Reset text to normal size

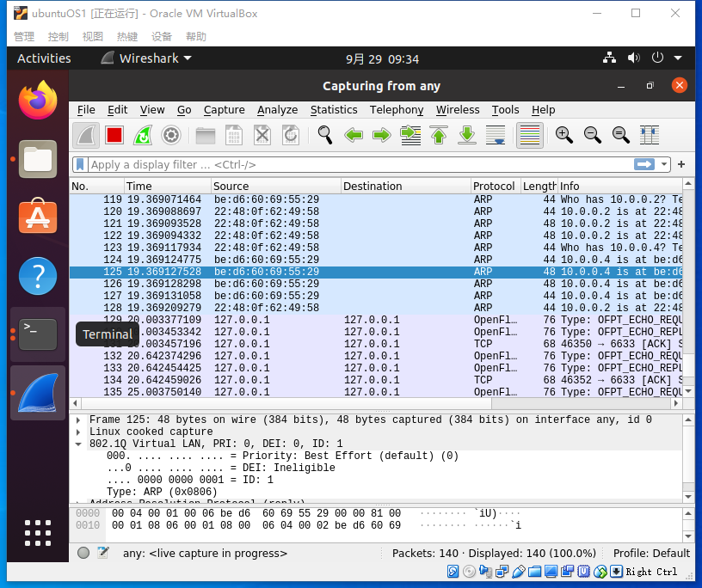pos(621,135)
